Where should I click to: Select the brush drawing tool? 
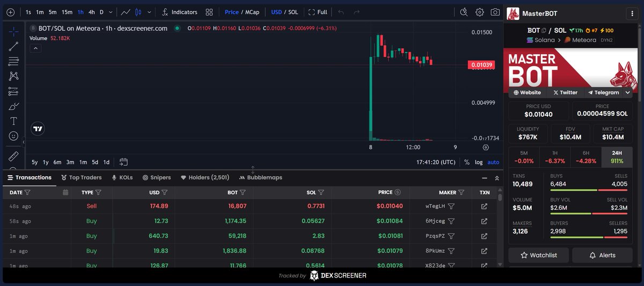[14, 106]
